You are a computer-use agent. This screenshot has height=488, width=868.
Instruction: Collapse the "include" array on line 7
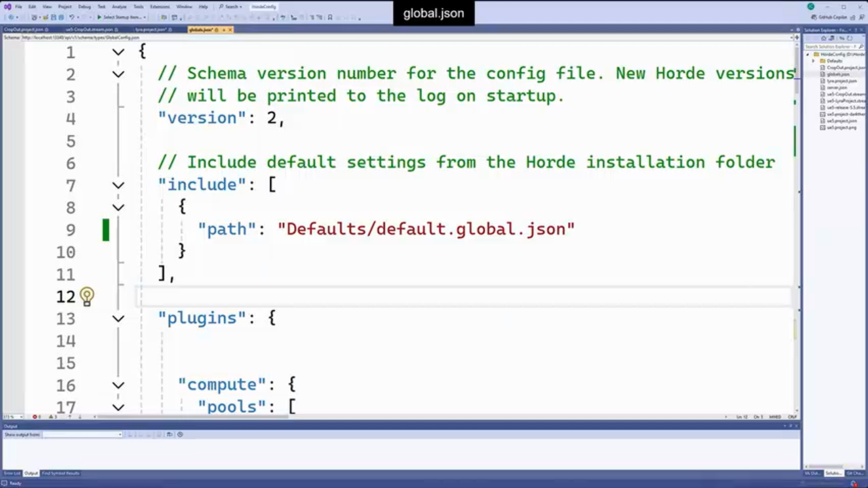[x=118, y=185]
